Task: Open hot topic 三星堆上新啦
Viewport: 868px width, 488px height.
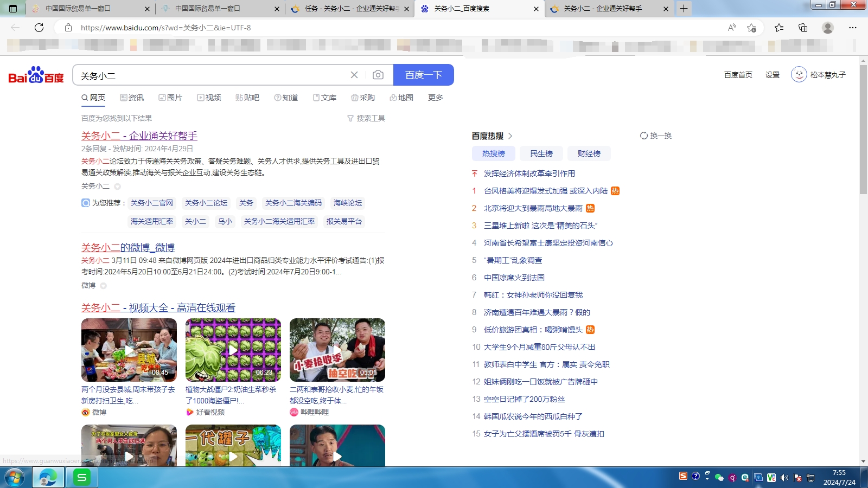Action: [x=540, y=226]
